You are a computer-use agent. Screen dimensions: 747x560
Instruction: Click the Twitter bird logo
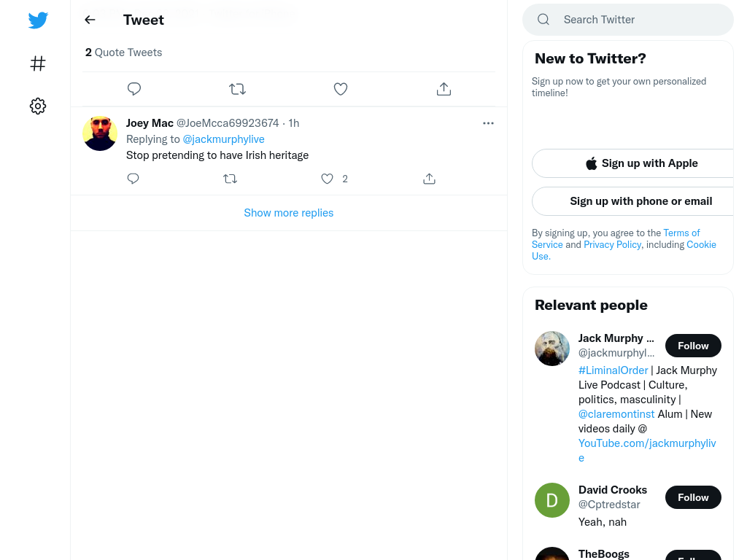point(38,20)
